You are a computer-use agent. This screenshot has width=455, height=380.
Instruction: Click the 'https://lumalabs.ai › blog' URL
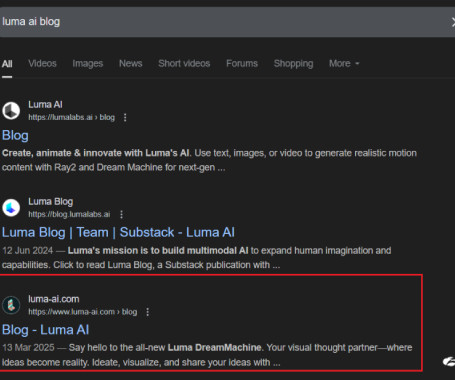71,117
